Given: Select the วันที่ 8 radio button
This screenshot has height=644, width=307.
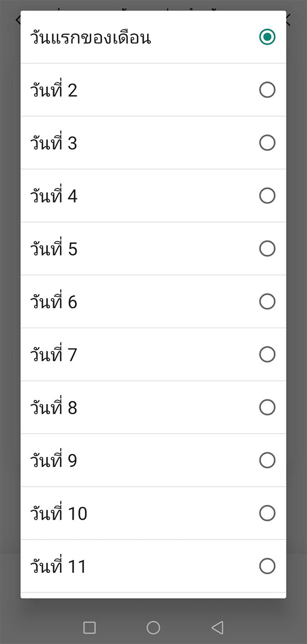Looking at the screenshot, I should coord(267,407).
